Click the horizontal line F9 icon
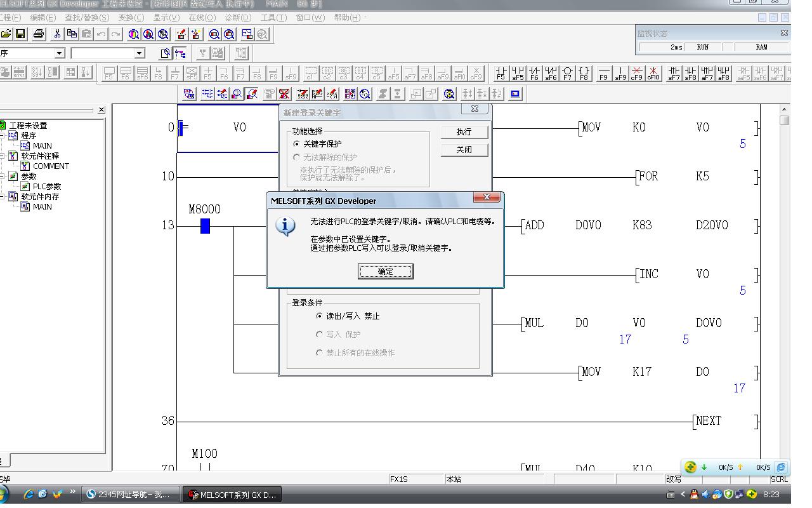 pos(603,73)
